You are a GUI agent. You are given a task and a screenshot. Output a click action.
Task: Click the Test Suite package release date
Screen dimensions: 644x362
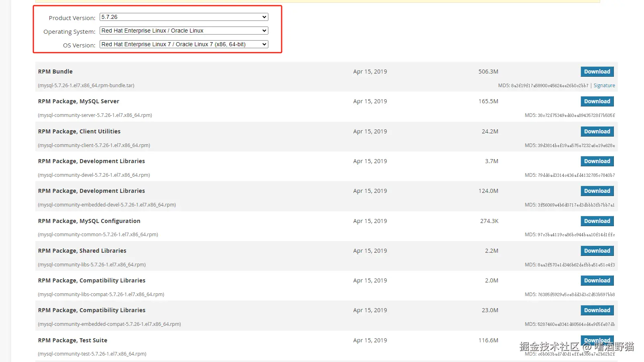tap(370, 340)
